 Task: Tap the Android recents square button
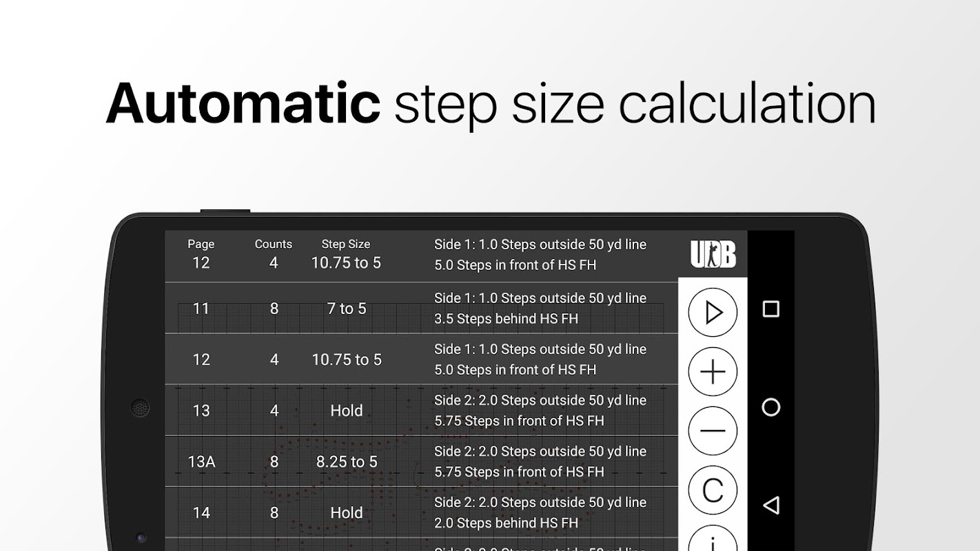[771, 309]
